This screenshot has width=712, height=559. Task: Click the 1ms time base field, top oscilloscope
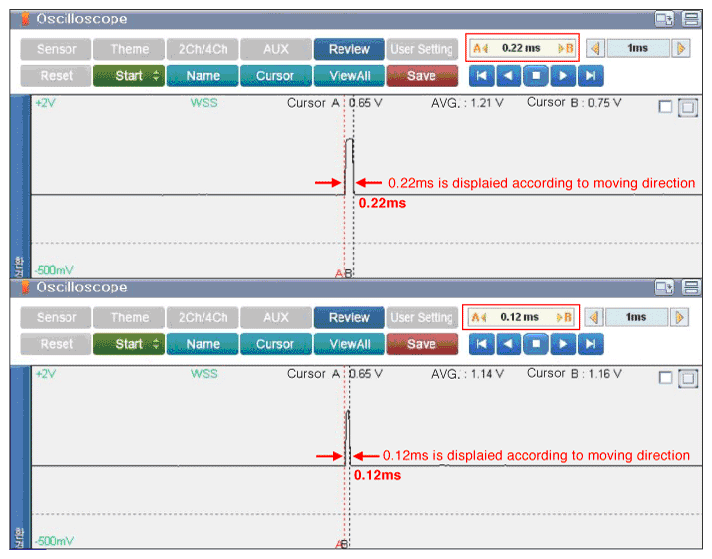[638, 48]
